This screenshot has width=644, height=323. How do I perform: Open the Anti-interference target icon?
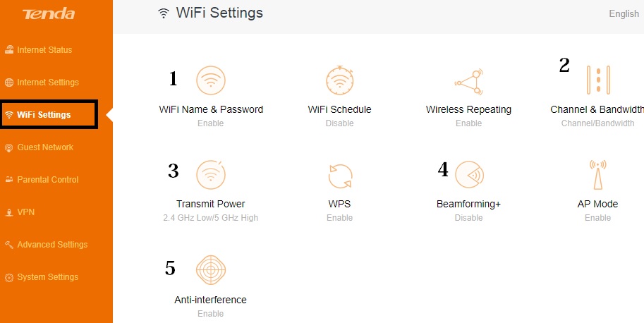point(210,270)
